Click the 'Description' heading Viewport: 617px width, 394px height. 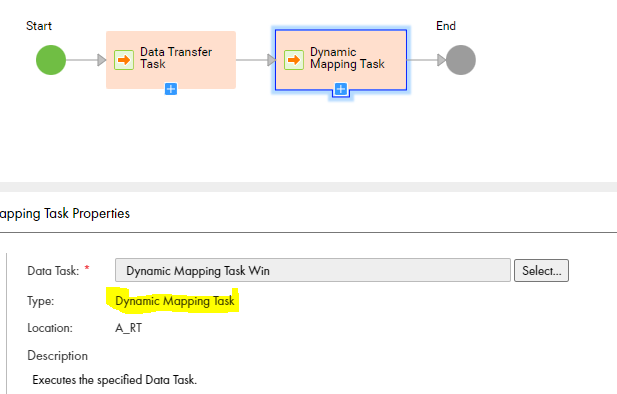click(x=57, y=356)
